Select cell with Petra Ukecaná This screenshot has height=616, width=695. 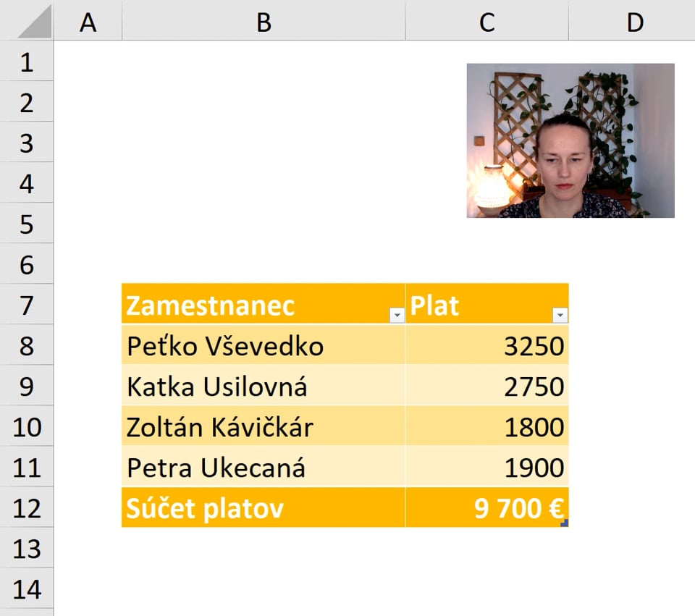pos(264,466)
